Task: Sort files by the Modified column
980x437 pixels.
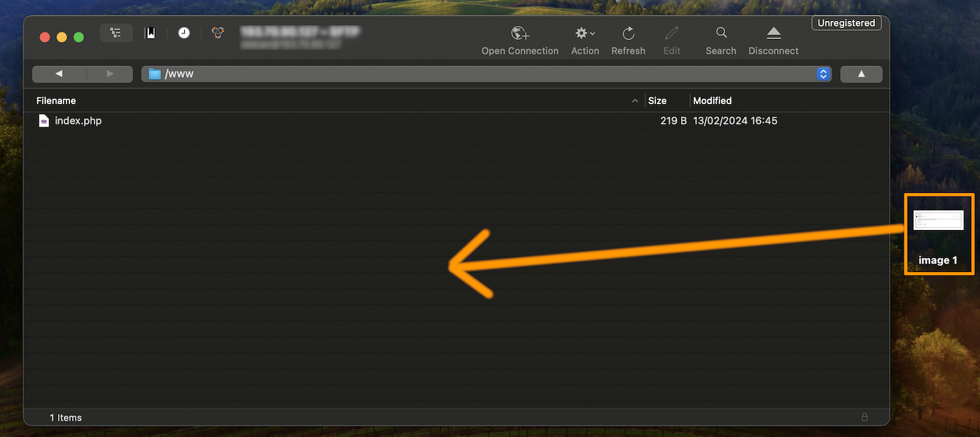Action: click(712, 101)
